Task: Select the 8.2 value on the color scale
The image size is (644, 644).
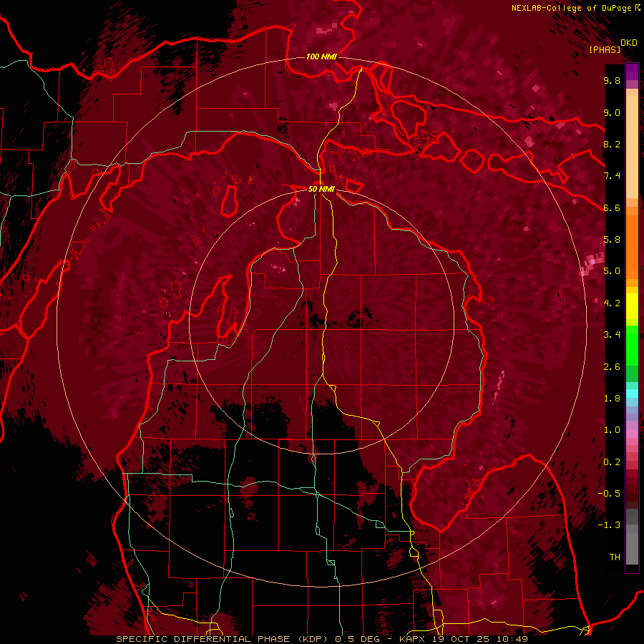Action: [612, 144]
